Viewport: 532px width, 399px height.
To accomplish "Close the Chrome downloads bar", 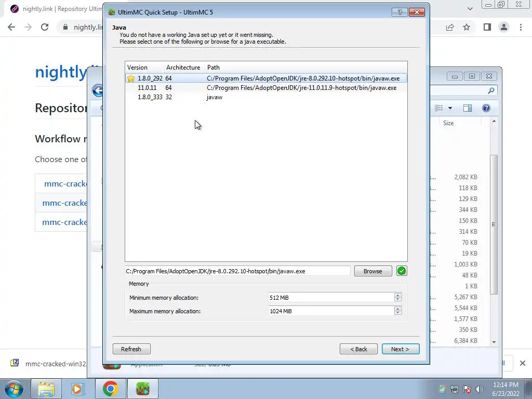I will pyautogui.click(x=523, y=363).
